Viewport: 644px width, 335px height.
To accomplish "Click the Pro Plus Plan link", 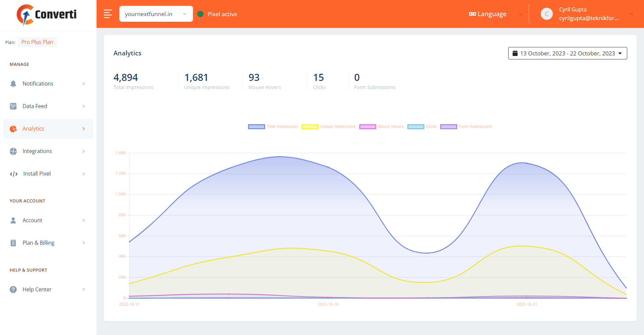I will point(37,42).
